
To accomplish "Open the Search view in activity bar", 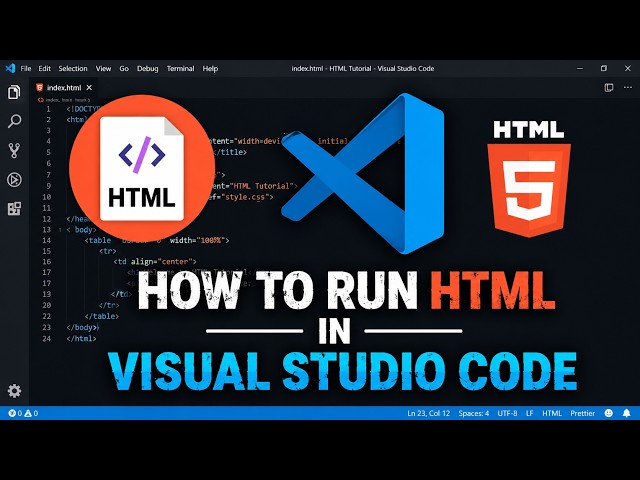I will (x=14, y=121).
